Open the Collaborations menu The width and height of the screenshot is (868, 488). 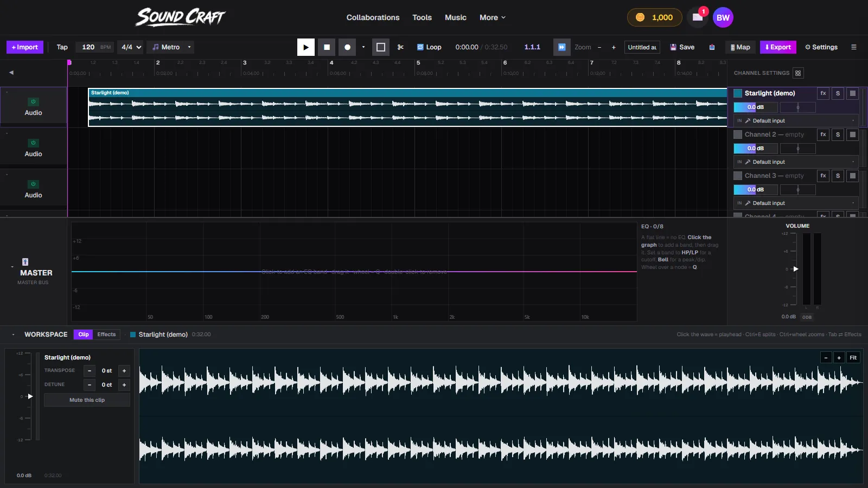point(373,17)
